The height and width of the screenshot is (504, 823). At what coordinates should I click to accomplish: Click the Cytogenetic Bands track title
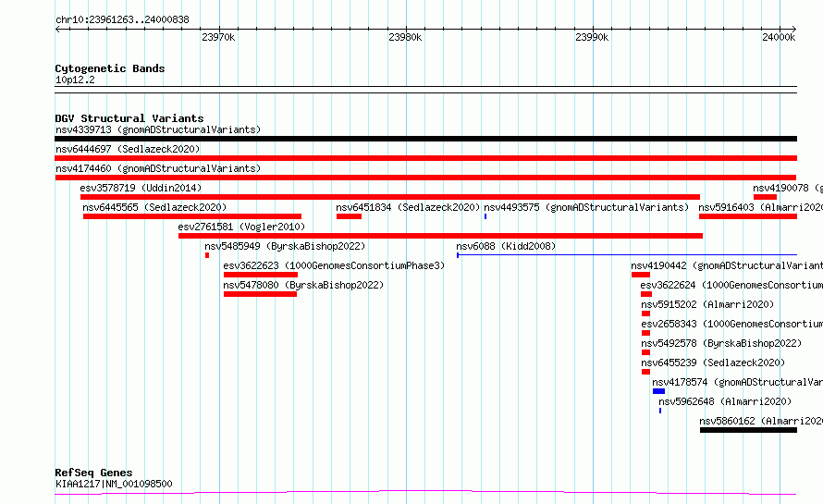point(110,68)
